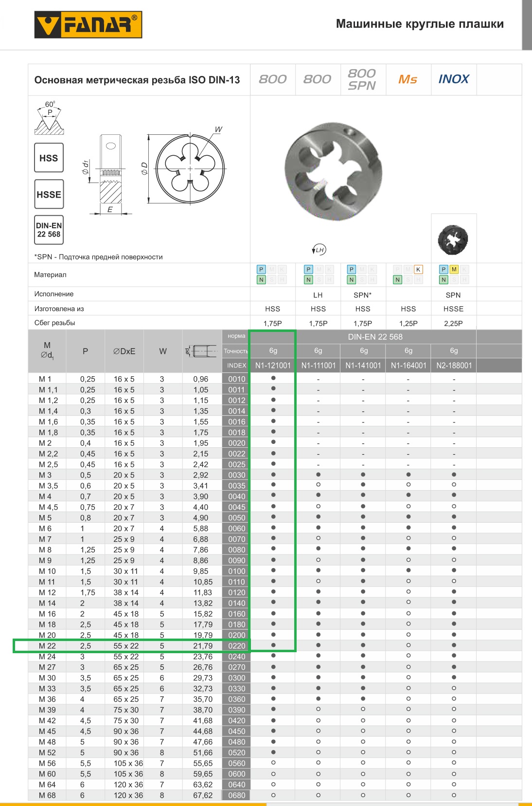Click index code N1-164001
The image size is (532, 806).
pyautogui.click(x=408, y=366)
